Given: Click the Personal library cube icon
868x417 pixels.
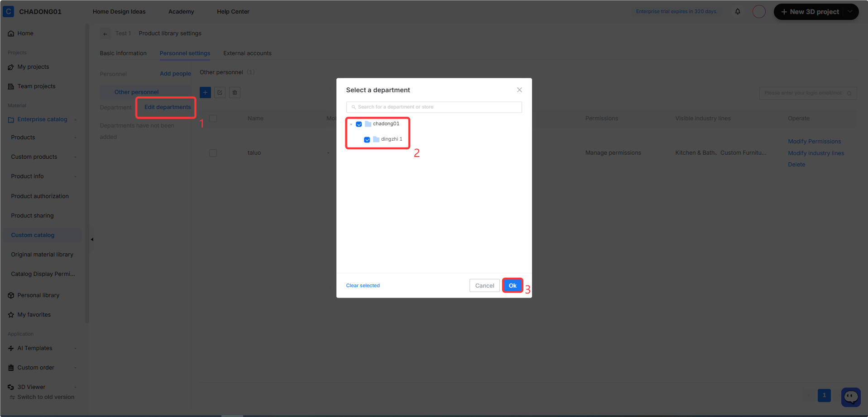Looking at the screenshot, I should pos(11,295).
